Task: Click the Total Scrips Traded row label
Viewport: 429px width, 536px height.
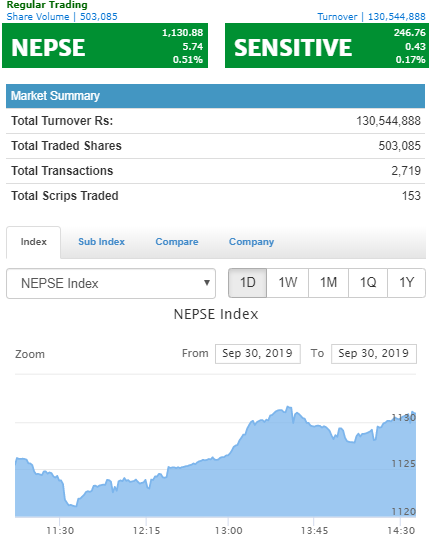Action: 65,196
